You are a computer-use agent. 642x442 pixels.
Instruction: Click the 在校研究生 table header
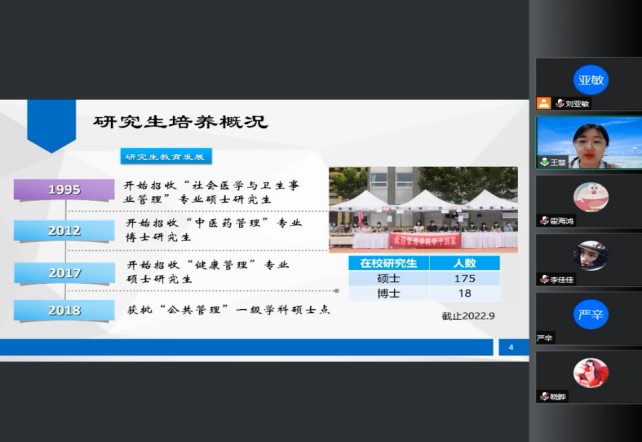click(389, 263)
